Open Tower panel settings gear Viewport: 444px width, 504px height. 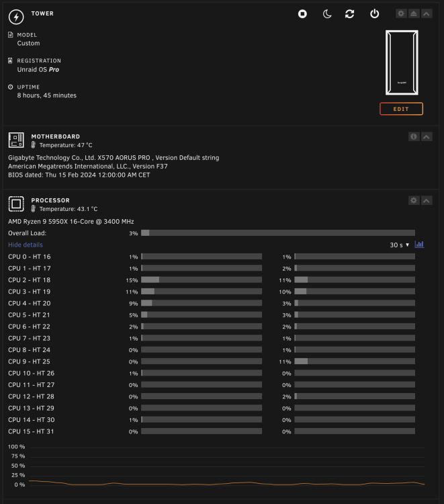pos(401,13)
